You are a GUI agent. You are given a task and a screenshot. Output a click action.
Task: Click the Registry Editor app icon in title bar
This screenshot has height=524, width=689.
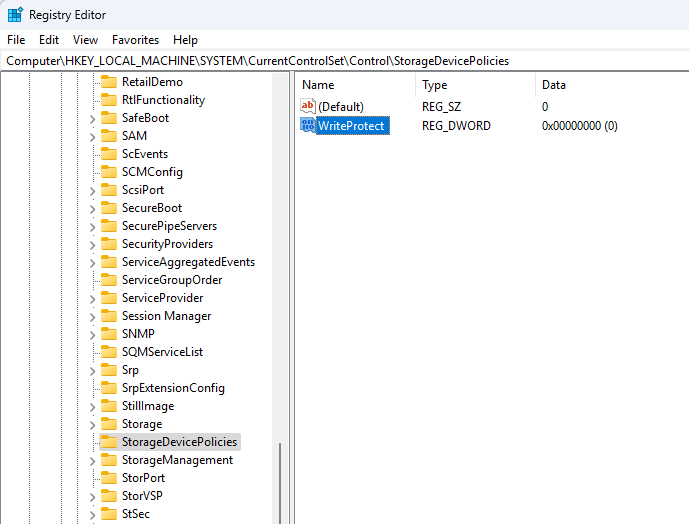point(15,15)
